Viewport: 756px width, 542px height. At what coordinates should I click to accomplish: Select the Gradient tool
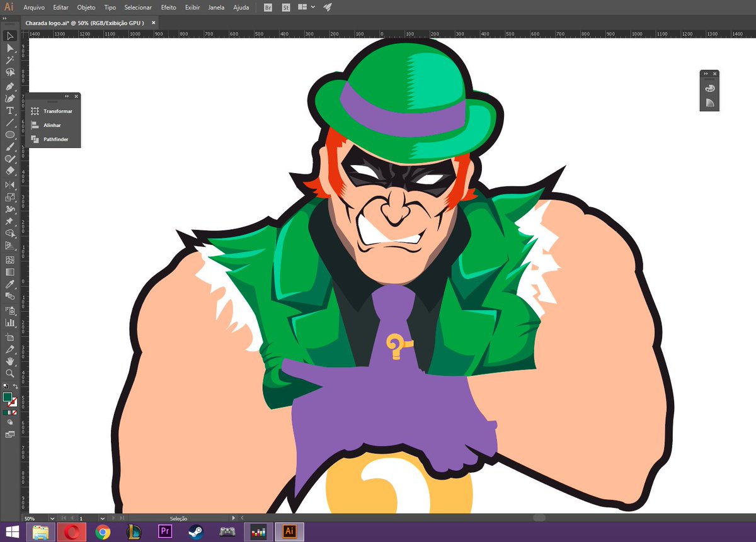(10, 272)
